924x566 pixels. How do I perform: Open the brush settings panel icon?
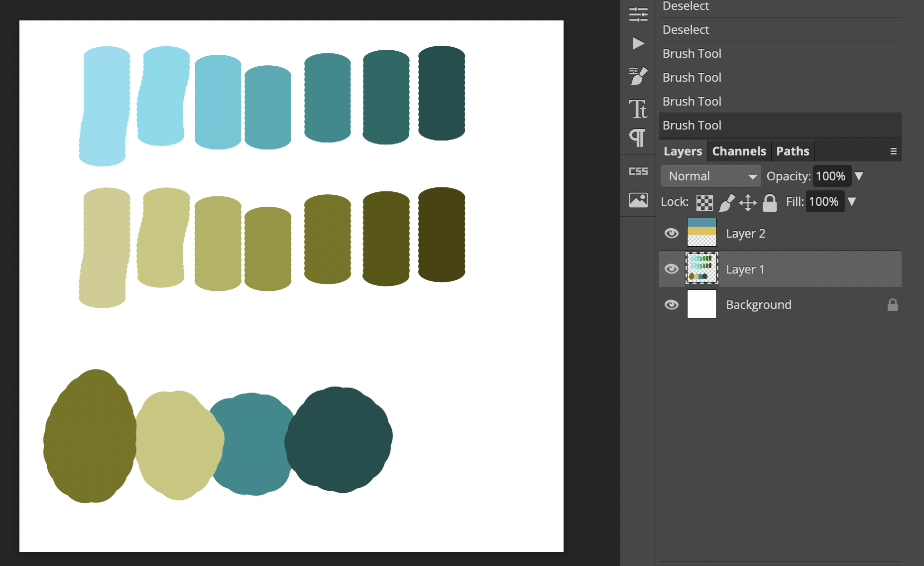(x=638, y=76)
